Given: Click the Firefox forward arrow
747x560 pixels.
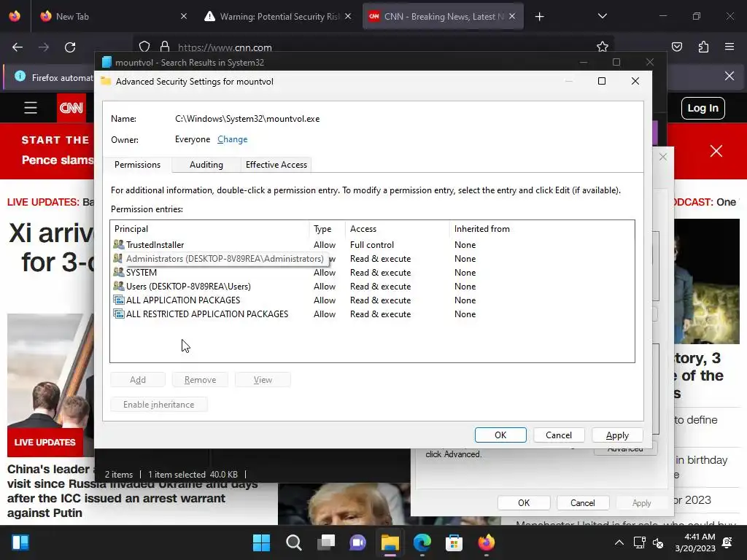Looking at the screenshot, I should [44, 47].
